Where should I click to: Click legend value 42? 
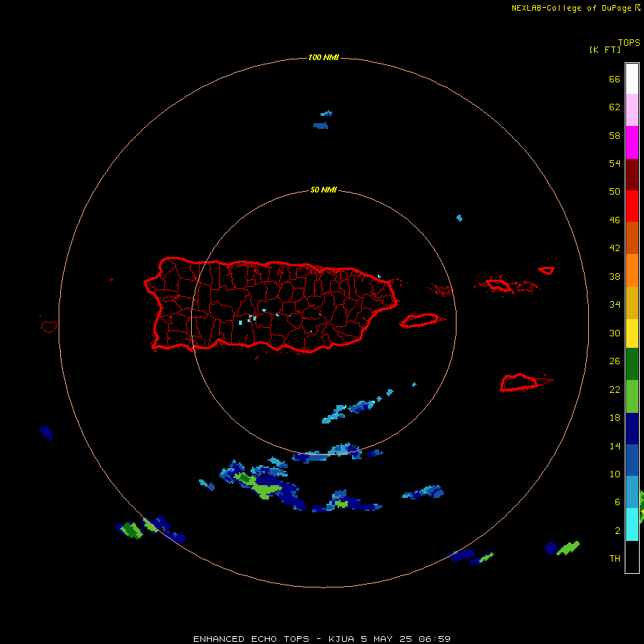tap(615, 248)
